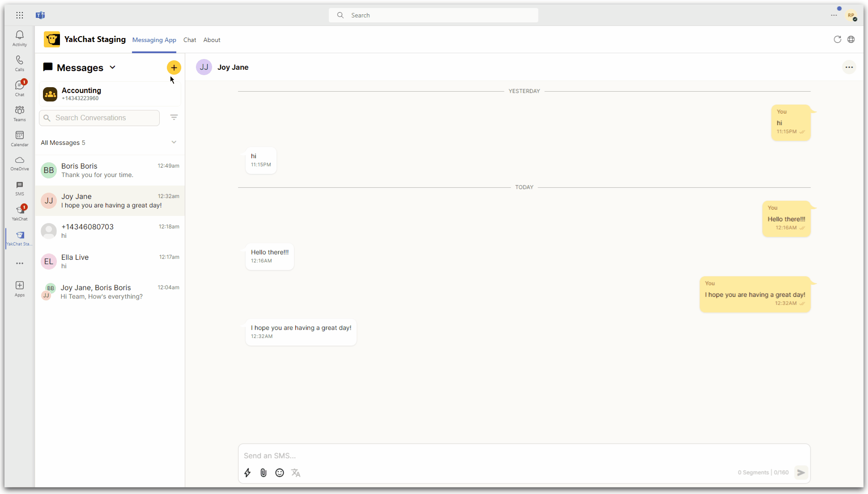The height and width of the screenshot is (494, 868).
Task: Click the send message arrow
Action: pyautogui.click(x=801, y=473)
